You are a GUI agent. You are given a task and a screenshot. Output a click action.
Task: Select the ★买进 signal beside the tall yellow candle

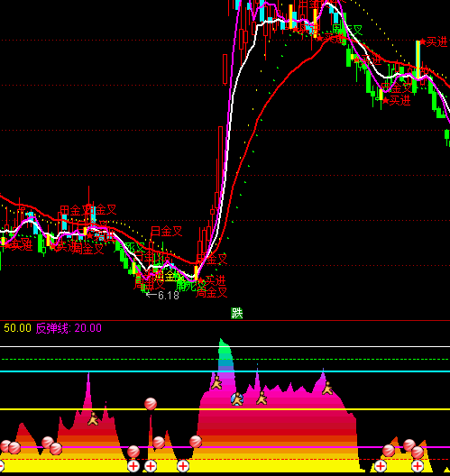[434, 42]
